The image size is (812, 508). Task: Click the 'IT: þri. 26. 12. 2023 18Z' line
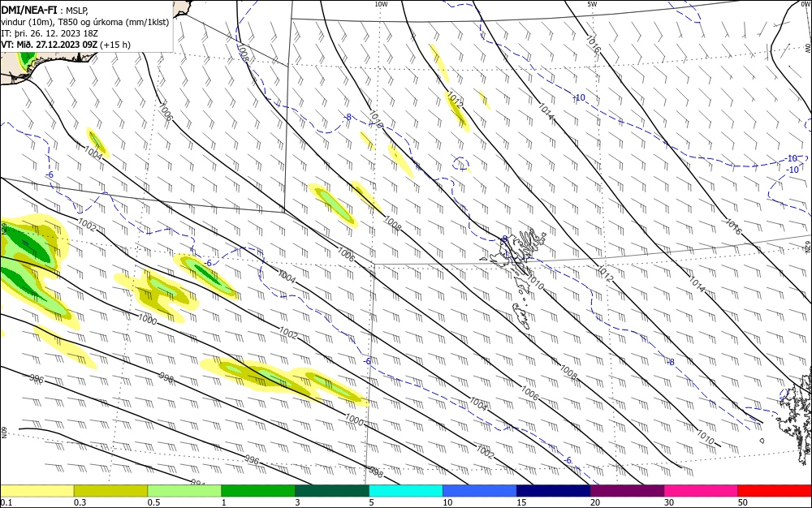pos(50,33)
